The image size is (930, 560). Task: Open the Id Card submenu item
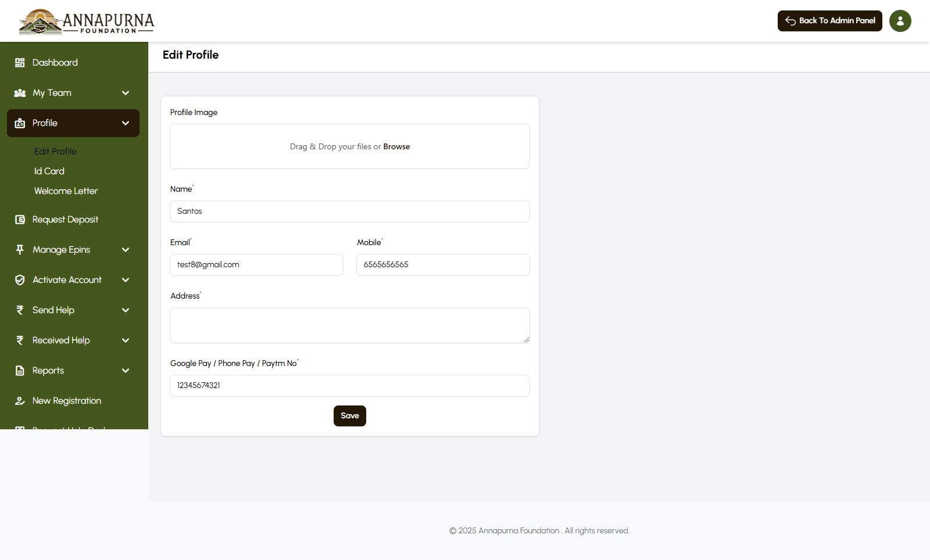(49, 171)
